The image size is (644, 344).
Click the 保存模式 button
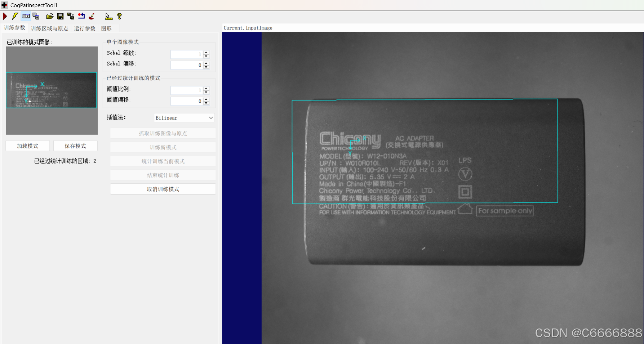(75, 146)
